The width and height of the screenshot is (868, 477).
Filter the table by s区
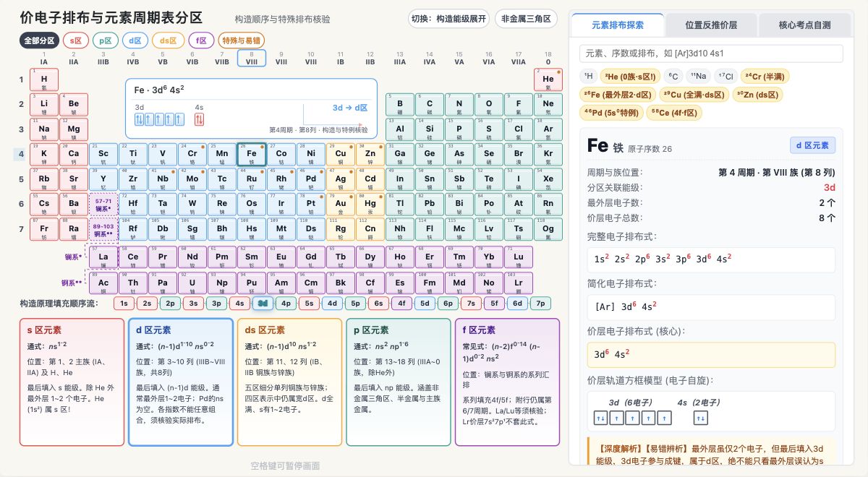(x=76, y=40)
